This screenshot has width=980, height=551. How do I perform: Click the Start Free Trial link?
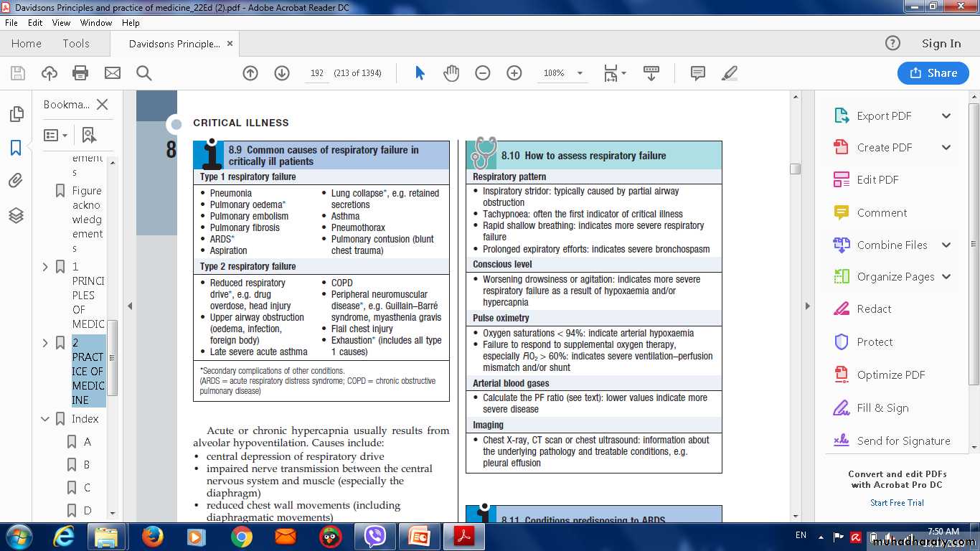coord(897,503)
